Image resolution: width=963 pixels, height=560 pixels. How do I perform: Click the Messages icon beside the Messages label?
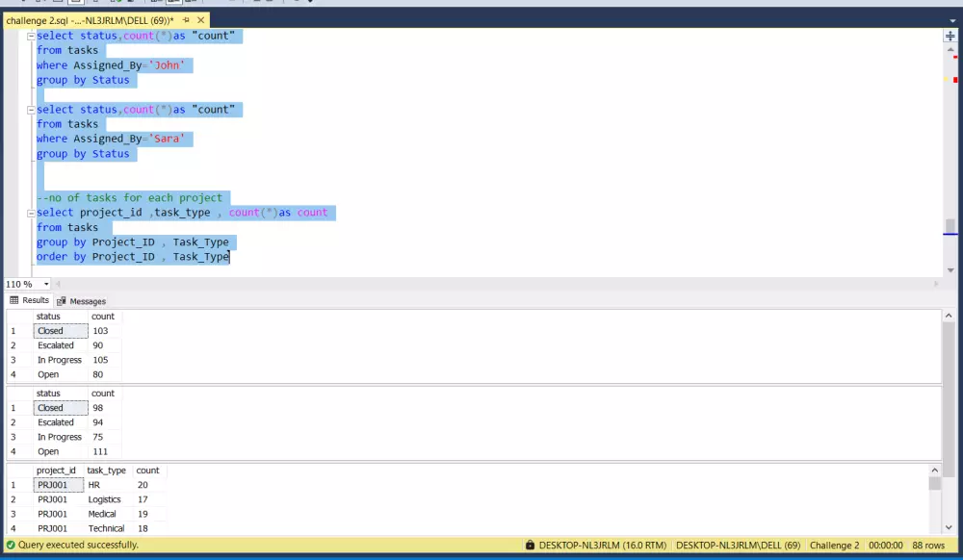tap(60, 300)
